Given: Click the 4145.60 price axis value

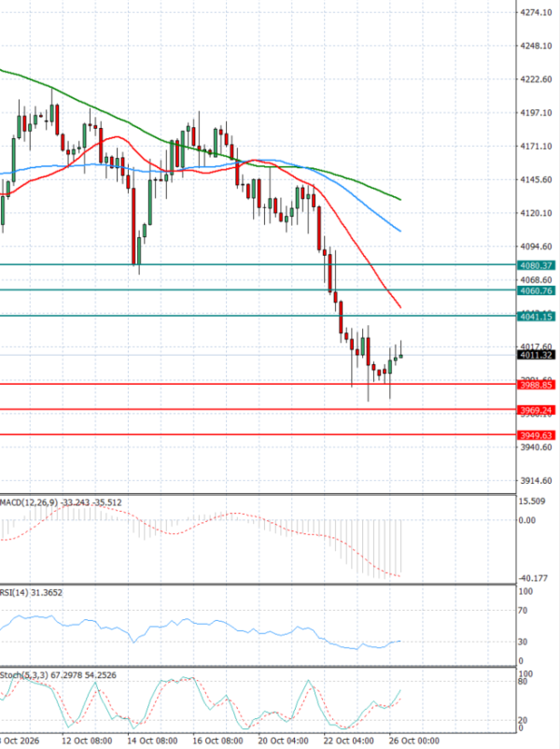Looking at the screenshot, I should tap(536, 179).
